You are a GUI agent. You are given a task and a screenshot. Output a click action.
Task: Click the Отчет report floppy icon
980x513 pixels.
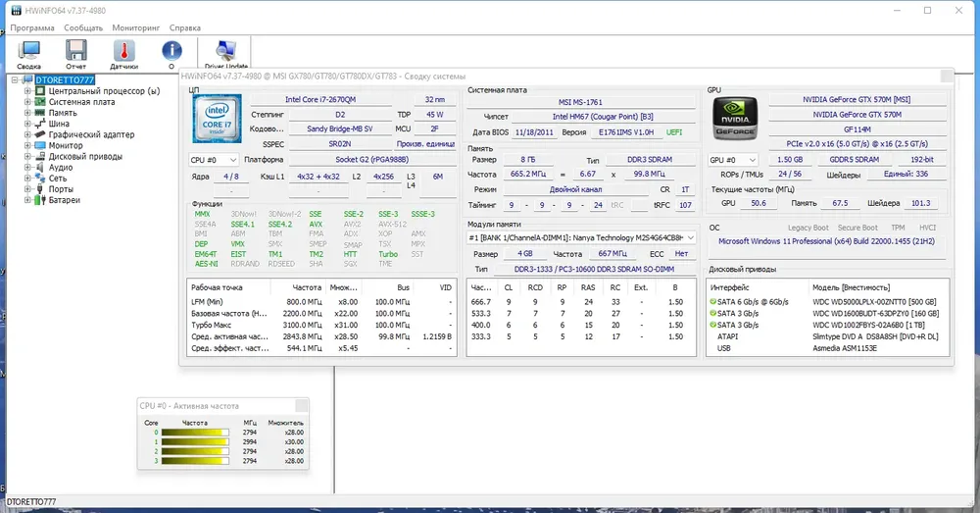[76, 54]
